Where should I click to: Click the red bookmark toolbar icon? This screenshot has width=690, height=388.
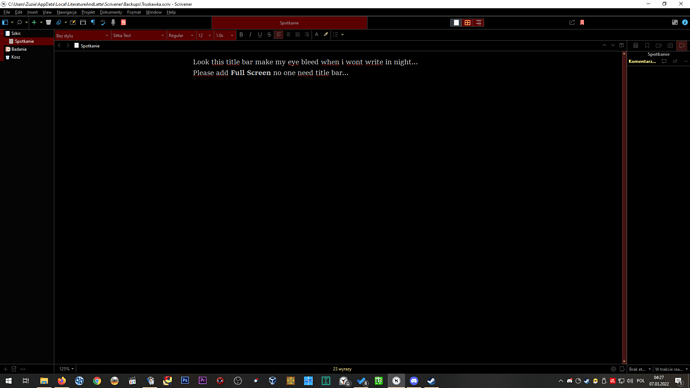click(x=582, y=22)
